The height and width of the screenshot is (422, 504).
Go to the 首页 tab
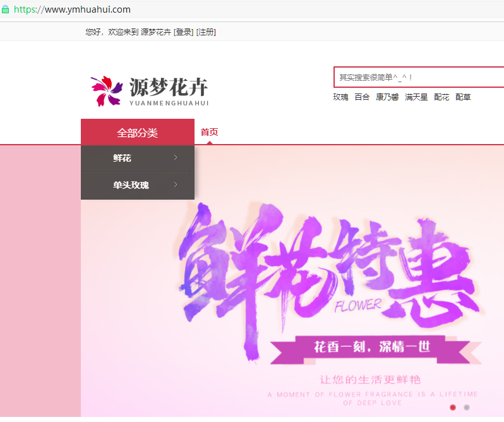coord(209,133)
